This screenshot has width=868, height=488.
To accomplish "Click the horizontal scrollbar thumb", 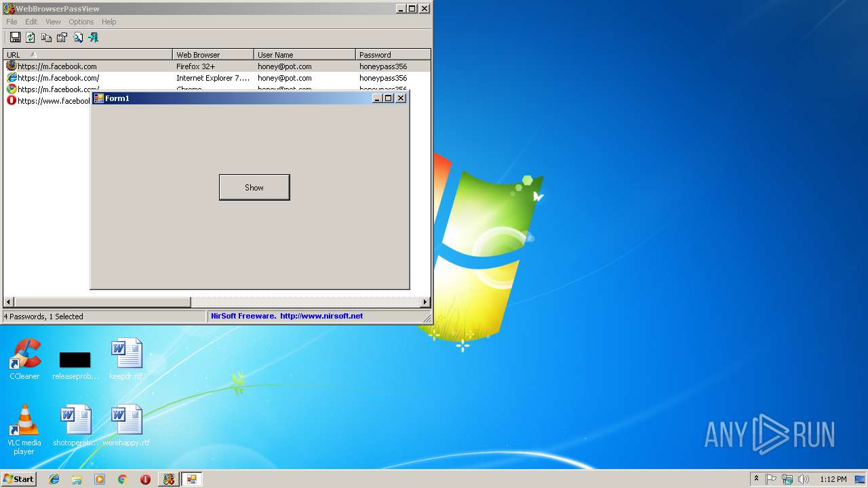I will pyautogui.click(x=102, y=302).
